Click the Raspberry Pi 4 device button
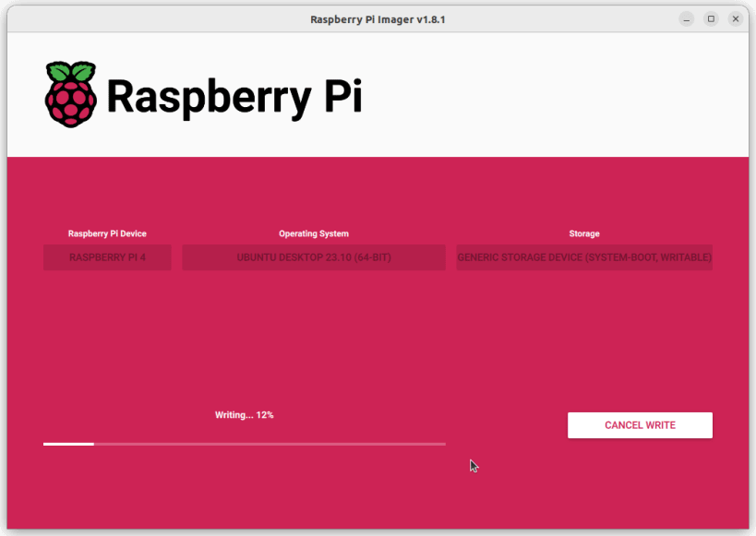This screenshot has height=536, width=756. (x=107, y=257)
